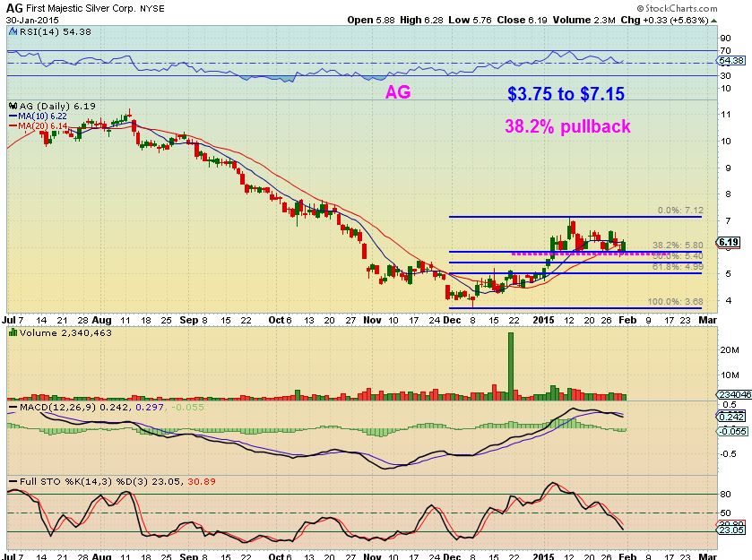Viewport: 752px width, 560px height.
Task: Click the 6.19 last price tag on axis
Action: 729,243
